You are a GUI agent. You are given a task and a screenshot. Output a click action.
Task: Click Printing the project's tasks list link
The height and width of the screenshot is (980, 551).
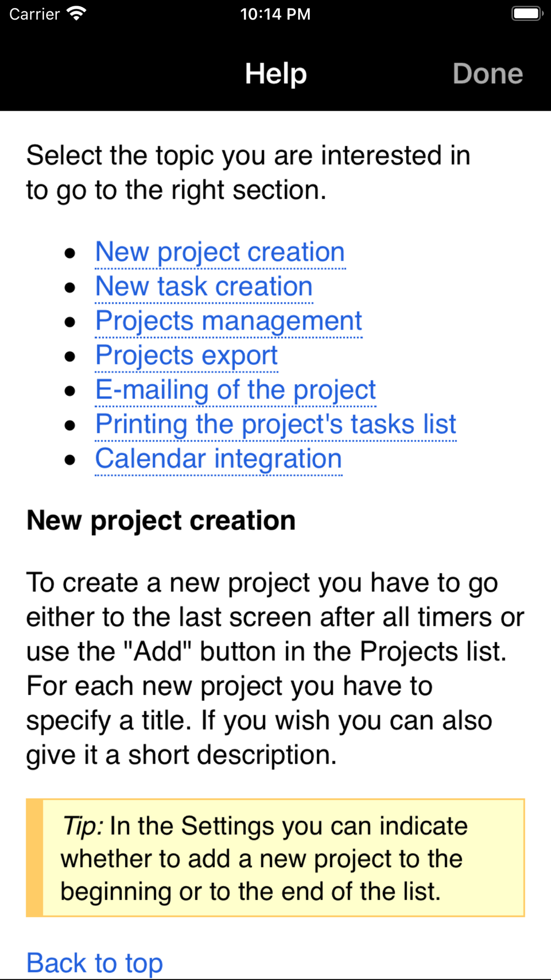tap(275, 424)
